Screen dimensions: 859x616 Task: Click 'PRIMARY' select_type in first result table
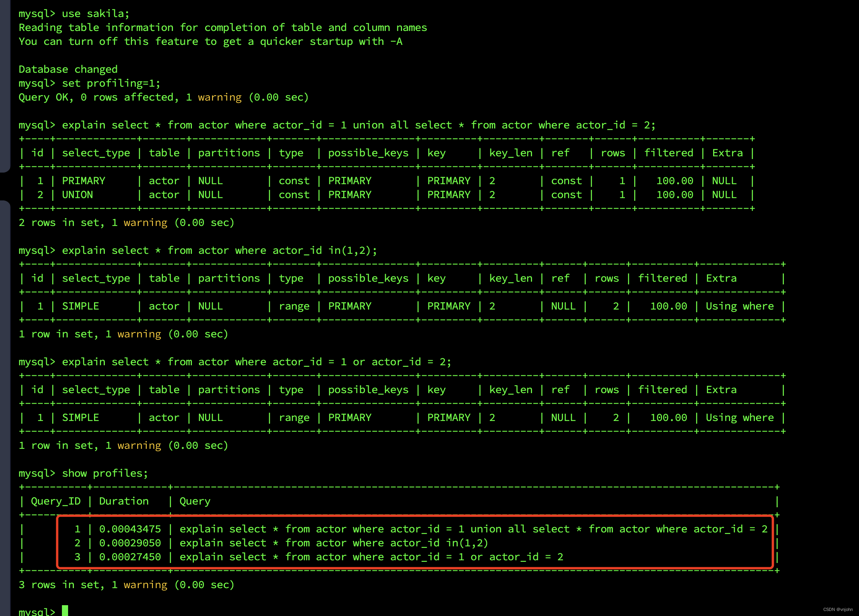tap(84, 181)
